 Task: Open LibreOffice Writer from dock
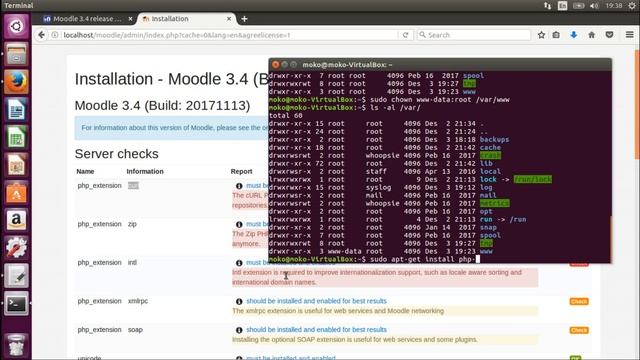16,109
